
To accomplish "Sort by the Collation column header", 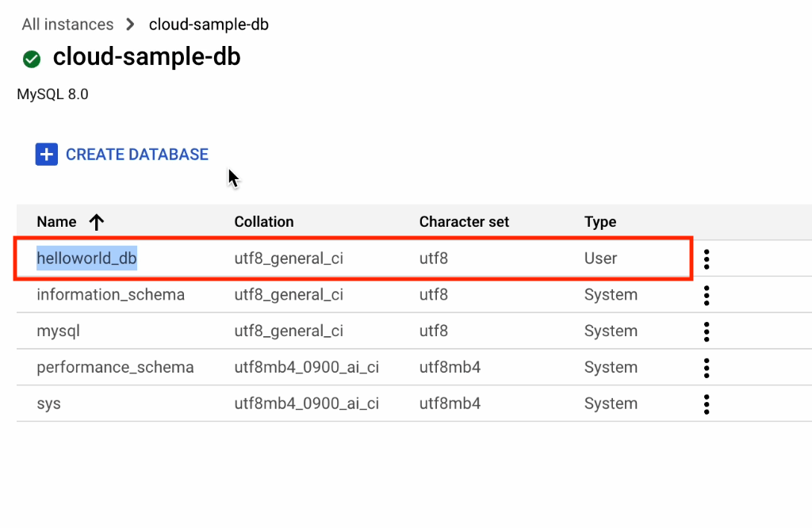I will coord(264,222).
